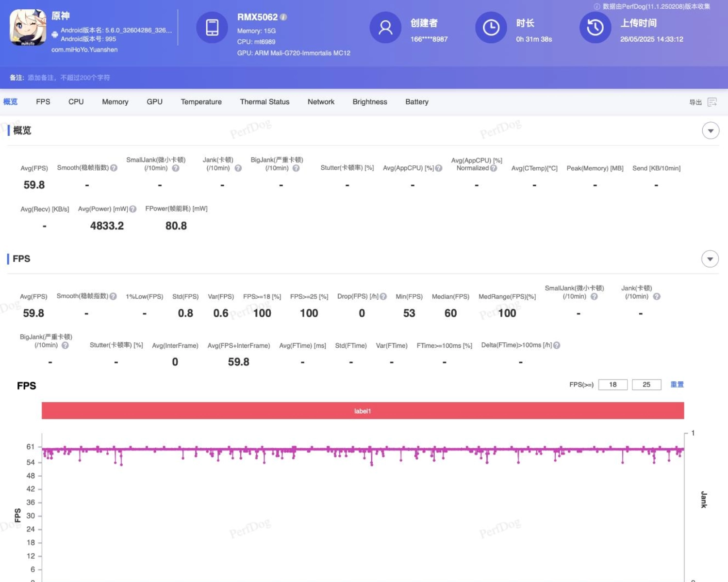Click the Jank axis label on chart
The width and height of the screenshot is (728, 582).
[704, 500]
